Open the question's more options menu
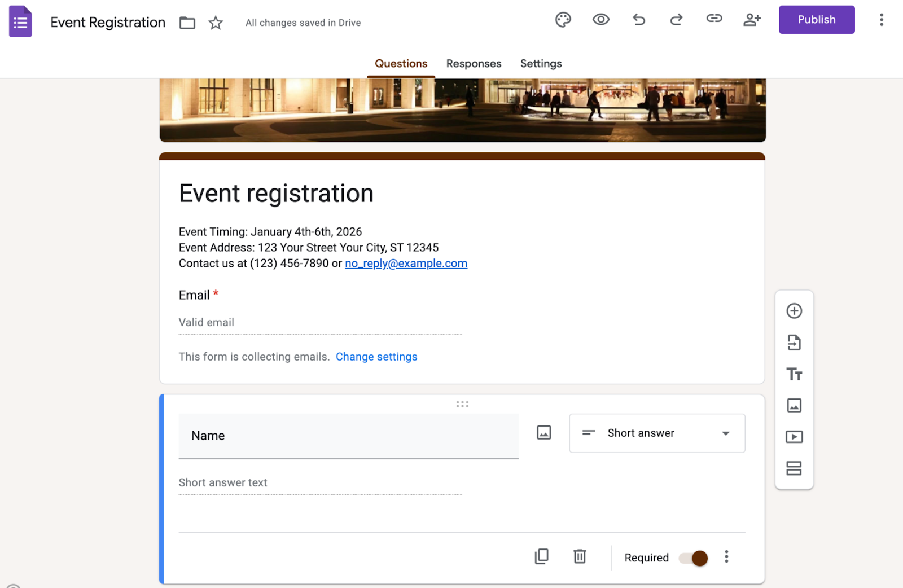 [x=726, y=557]
